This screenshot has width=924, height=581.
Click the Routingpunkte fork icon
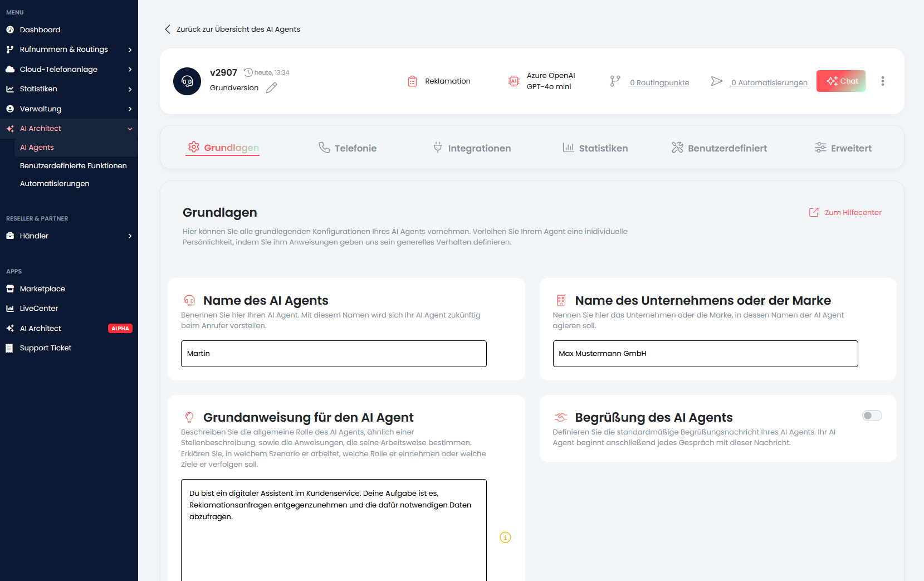[615, 81]
